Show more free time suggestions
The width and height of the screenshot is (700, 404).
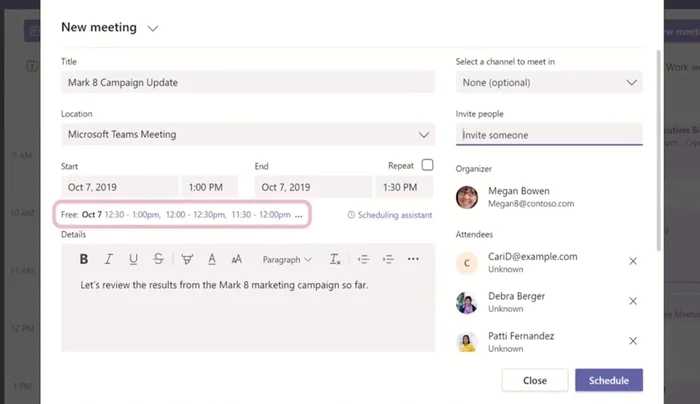299,215
